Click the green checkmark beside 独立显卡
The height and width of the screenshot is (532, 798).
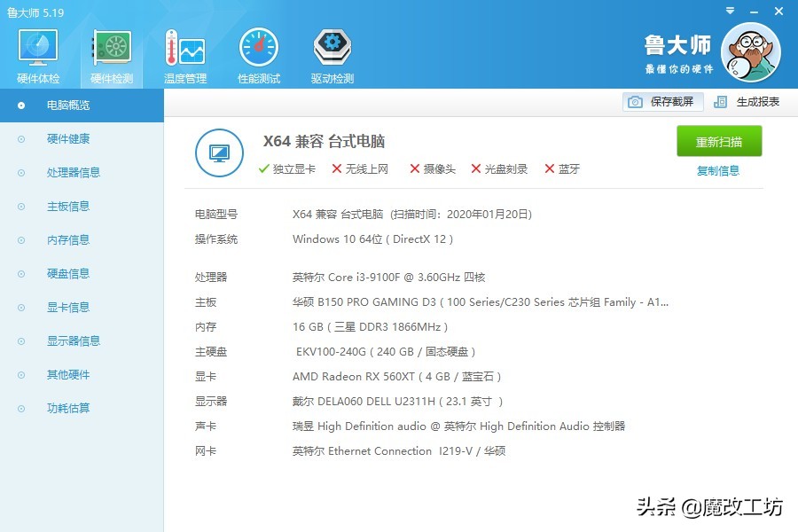pos(263,168)
